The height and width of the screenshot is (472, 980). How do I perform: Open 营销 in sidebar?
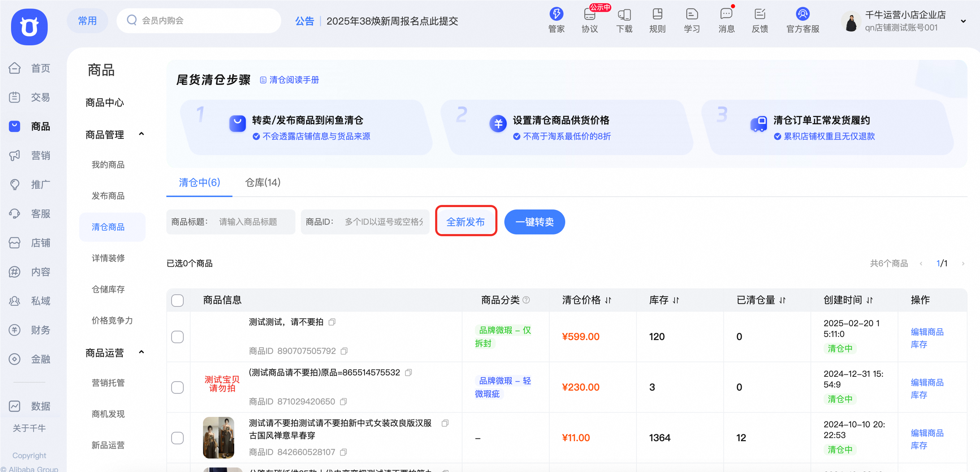point(30,155)
